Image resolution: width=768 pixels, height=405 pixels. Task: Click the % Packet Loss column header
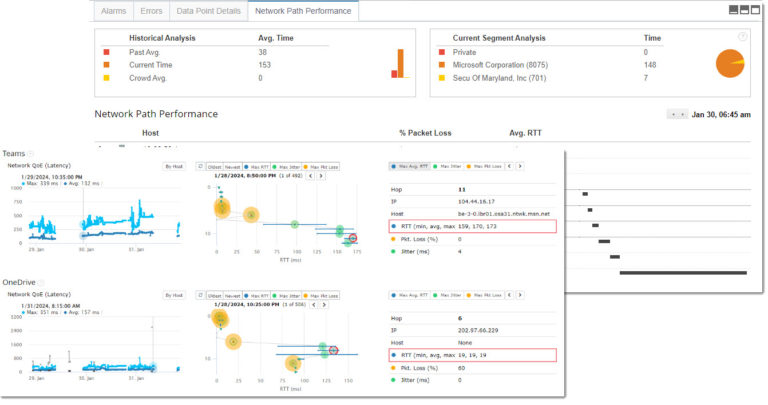[425, 133]
